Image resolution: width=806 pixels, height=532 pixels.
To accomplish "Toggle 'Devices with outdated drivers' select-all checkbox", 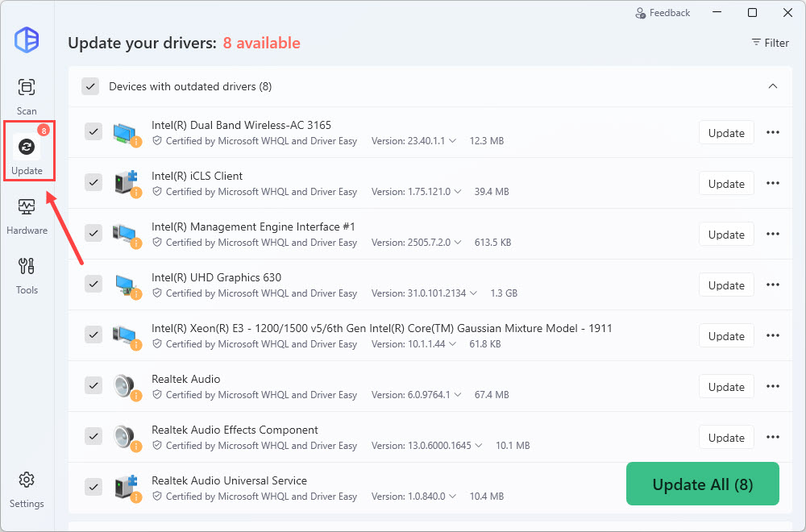I will pos(90,86).
